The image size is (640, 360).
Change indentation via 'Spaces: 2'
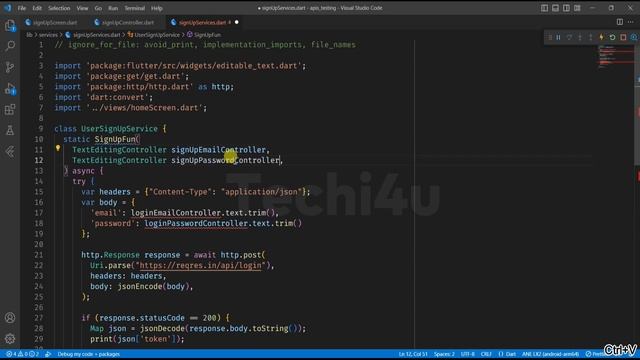click(444, 354)
